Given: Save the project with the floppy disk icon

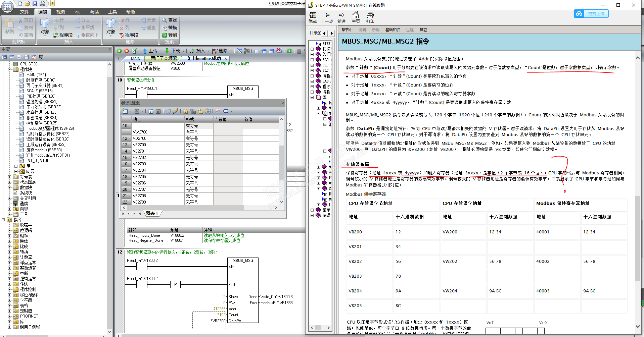Looking at the screenshot, I should 35,4.
